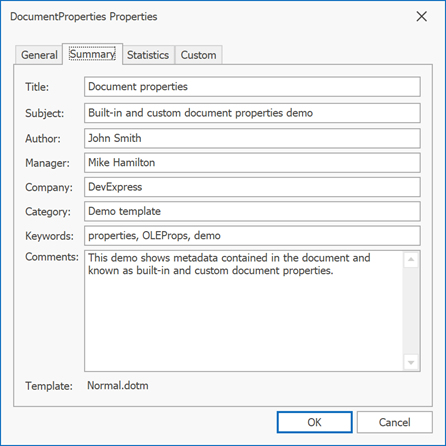Confirm with the OK button
The width and height of the screenshot is (446, 446).
314,422
